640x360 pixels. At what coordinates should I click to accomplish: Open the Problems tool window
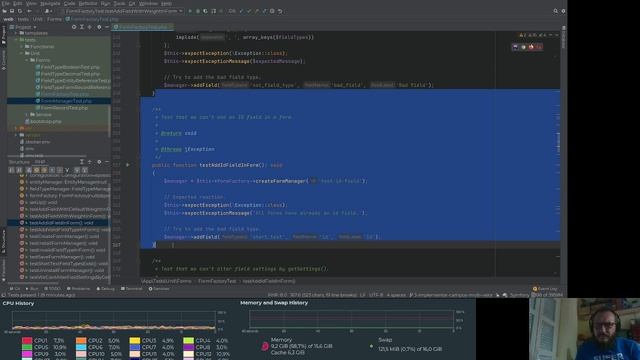click(x=78, y=289)
